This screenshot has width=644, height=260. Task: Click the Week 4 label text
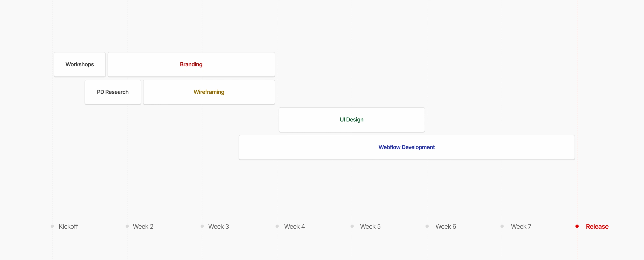(294, 226)
